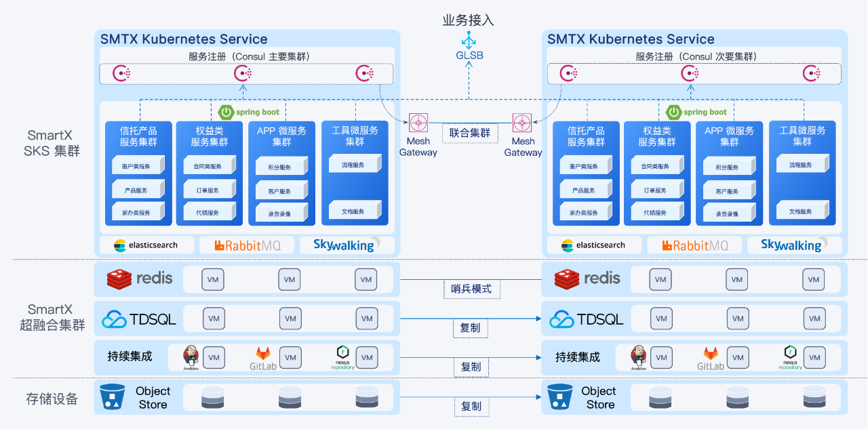
Task: Click the first VM box in left Redis row
Action: click(214, 279)
